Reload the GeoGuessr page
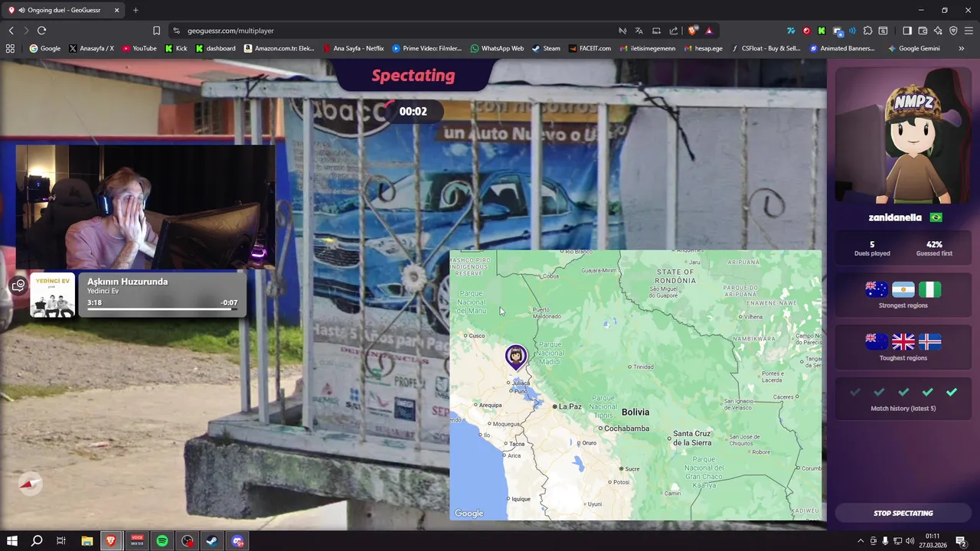 41,31
